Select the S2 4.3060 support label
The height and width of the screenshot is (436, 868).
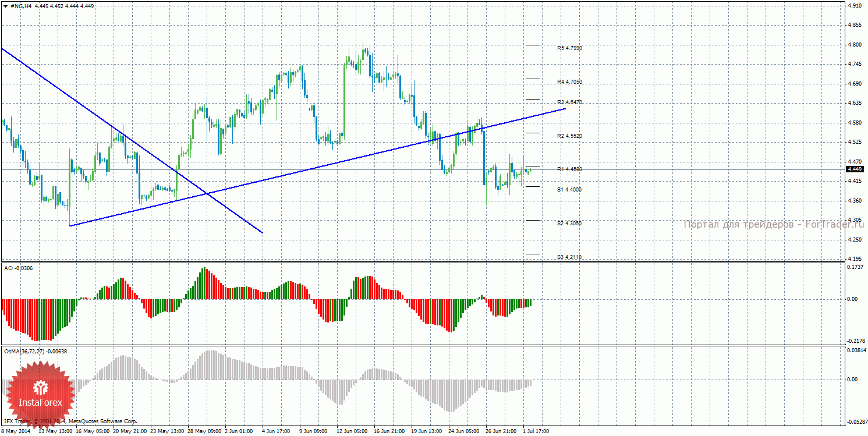pyautogui.click(x=569, y=224)
